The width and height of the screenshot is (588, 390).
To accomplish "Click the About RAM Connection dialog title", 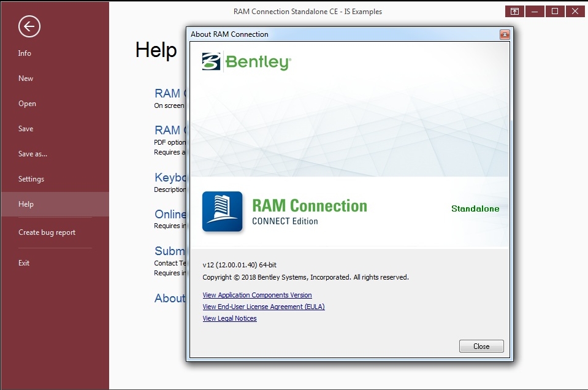I will 229,34.
